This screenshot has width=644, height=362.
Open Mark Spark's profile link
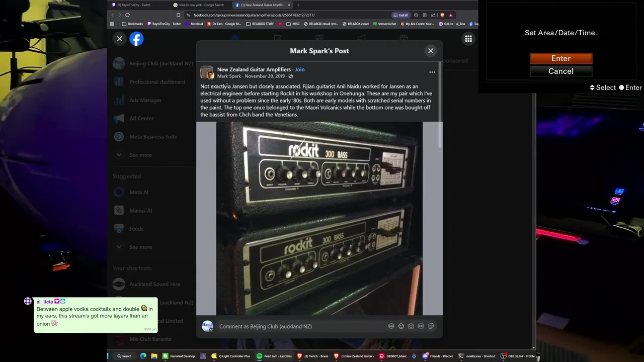click(x=229, y=76)
